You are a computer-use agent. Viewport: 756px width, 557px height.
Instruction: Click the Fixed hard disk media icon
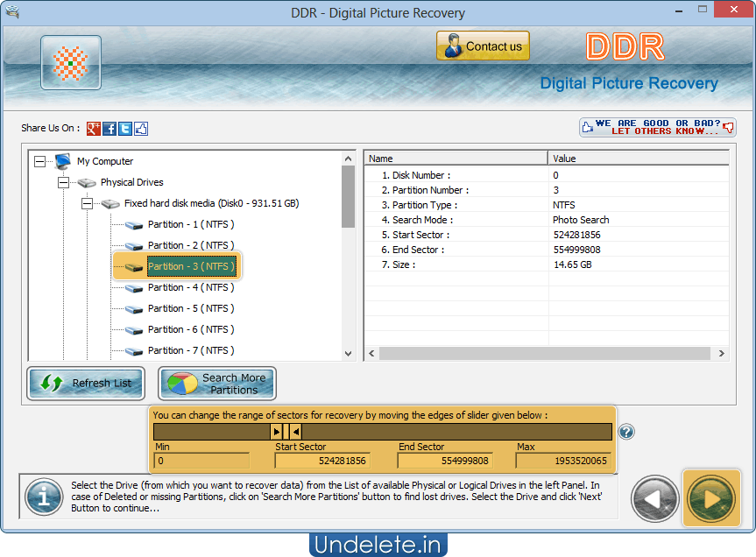pos(110,204)
